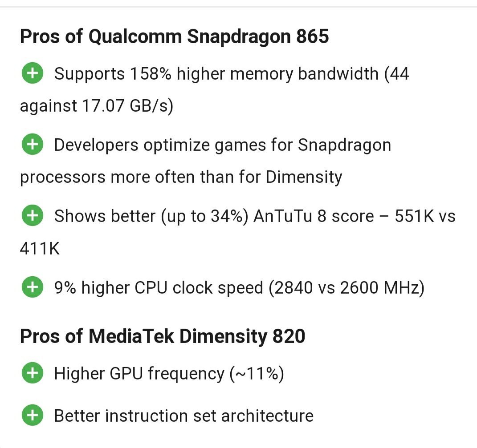Click the plus icon beside AnTuTu 8 score
This screenshot has width=477, height=448.
pos(32,215)
